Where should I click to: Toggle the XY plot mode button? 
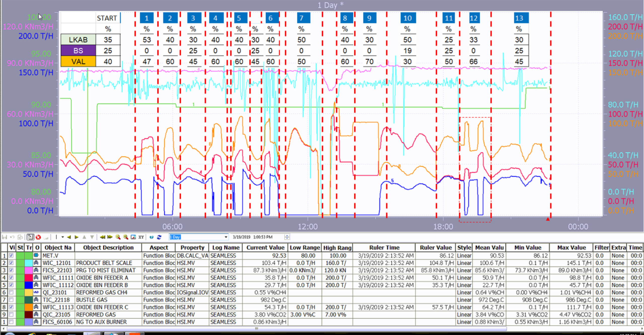pyautogui.click(x=141, y=237)
